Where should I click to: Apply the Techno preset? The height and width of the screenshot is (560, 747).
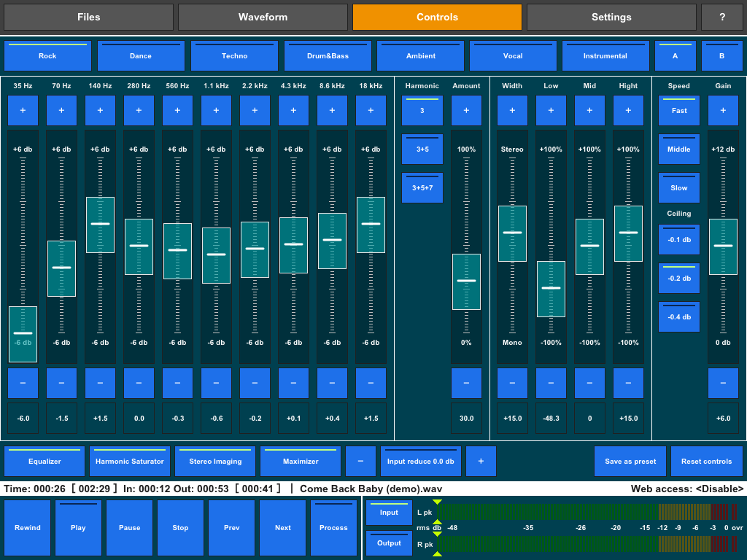[x=234, y=55]
